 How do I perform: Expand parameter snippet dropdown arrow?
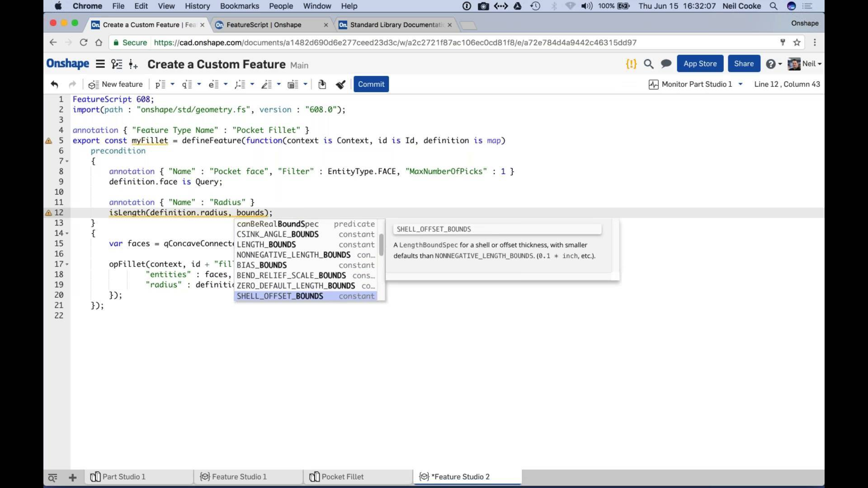point(172,84)
